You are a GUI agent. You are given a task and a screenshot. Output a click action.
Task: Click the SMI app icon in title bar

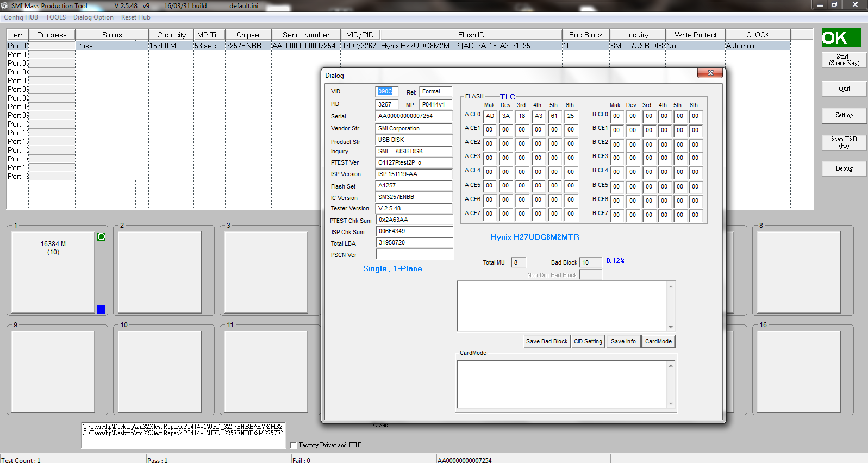(x=5, y=5)
